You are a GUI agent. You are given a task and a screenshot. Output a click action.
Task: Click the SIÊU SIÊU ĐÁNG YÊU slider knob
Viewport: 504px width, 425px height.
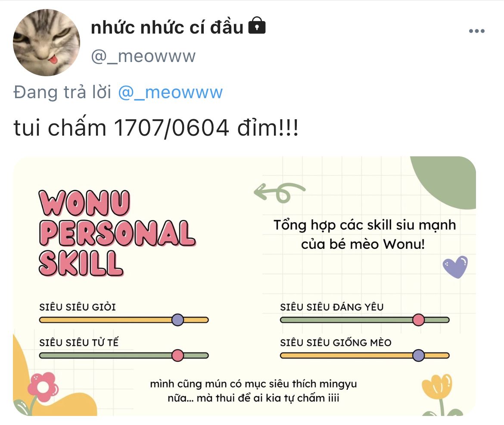click(418, 320)
